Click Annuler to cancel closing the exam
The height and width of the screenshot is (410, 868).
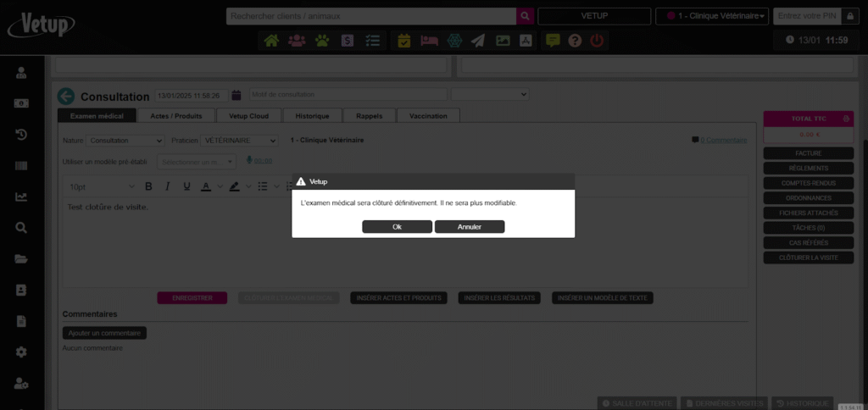coord(470,227)
